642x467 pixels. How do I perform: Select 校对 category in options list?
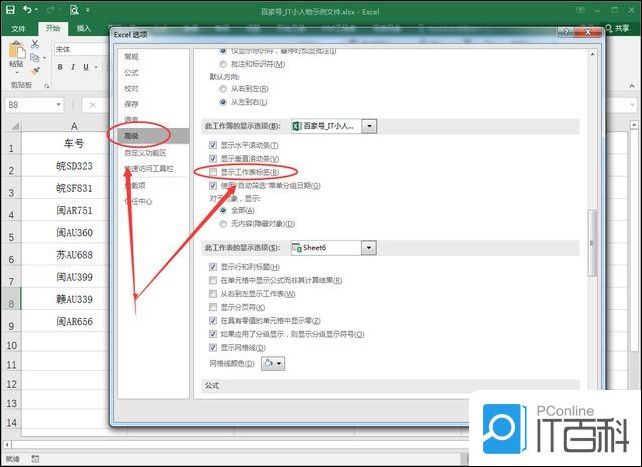(x=131, y=88)
